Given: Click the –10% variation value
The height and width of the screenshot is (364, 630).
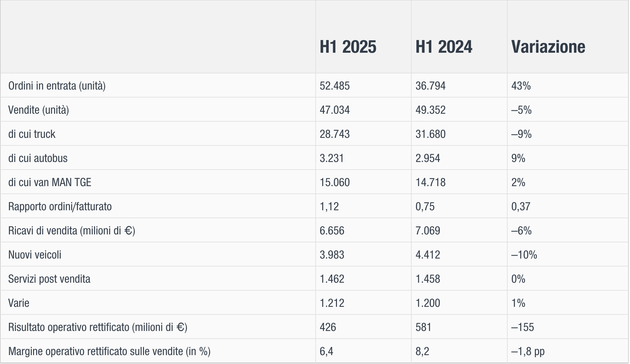Looking at the screenshot, I should pos(524,255).
